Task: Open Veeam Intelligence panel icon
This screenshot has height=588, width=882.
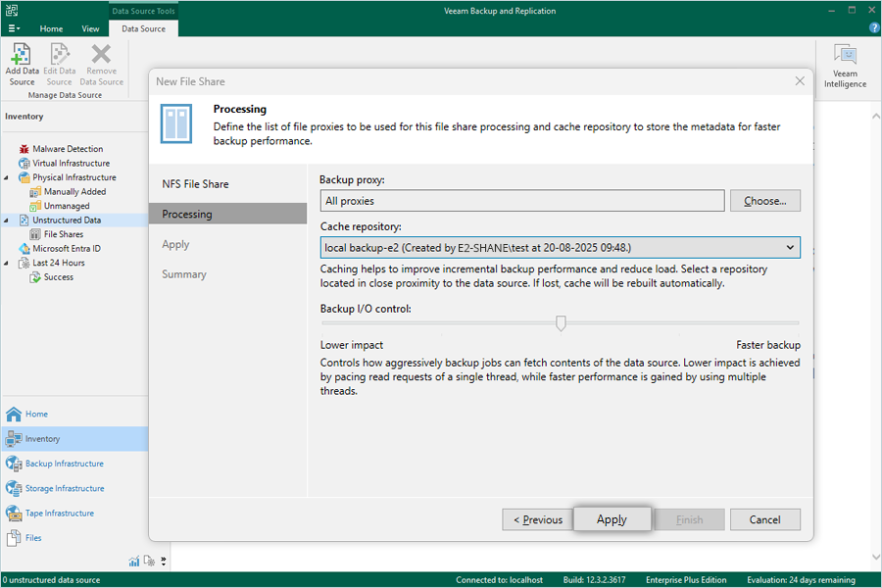Action: (x=845, y=55)
